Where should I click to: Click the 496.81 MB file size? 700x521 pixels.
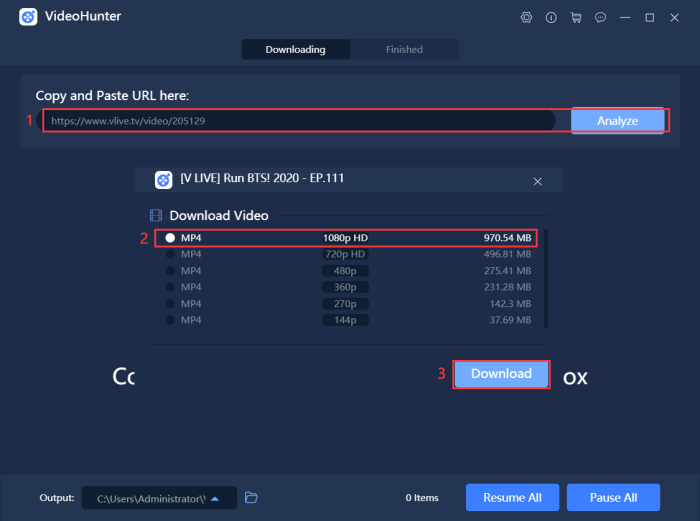pyautogui.click(x=508, y=254)
